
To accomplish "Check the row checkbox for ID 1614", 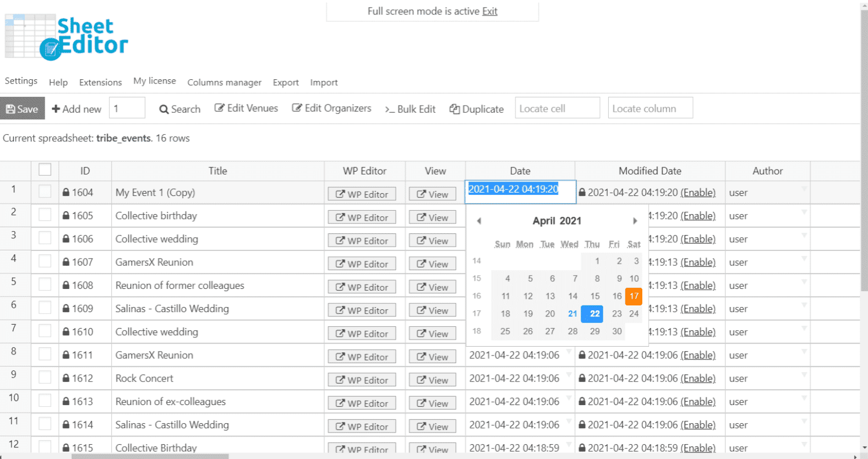I will pos(45,424).
